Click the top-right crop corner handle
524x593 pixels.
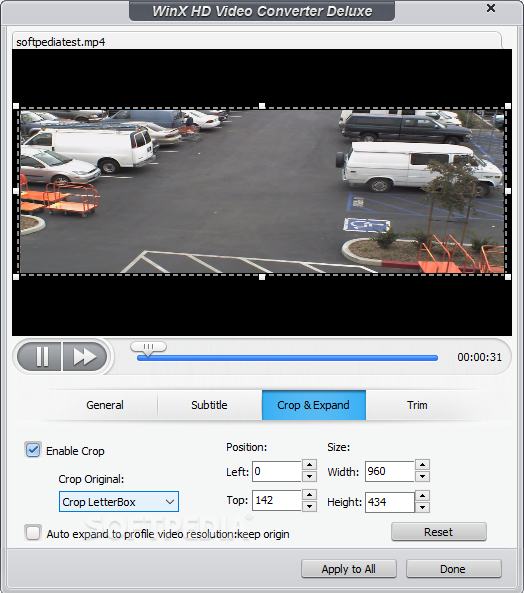point(508,106)
